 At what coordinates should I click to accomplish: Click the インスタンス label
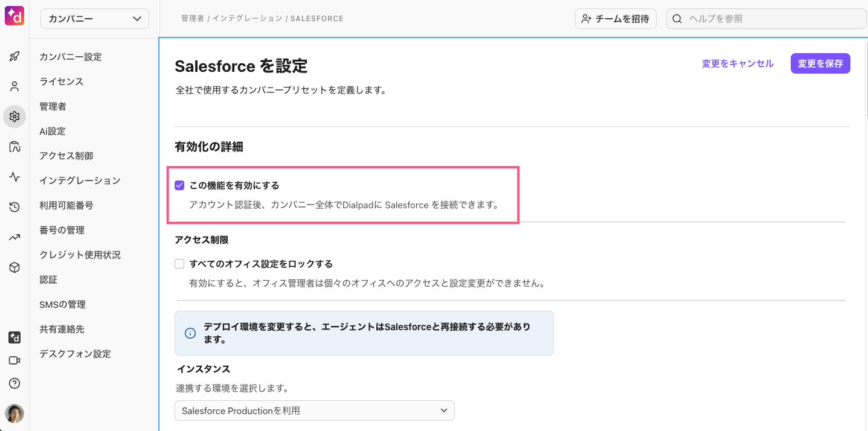[x=204, y=369]
